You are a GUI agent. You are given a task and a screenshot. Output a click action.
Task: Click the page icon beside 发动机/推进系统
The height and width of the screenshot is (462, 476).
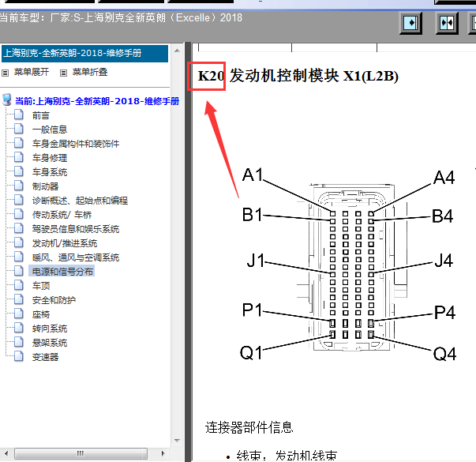[19, 242]
